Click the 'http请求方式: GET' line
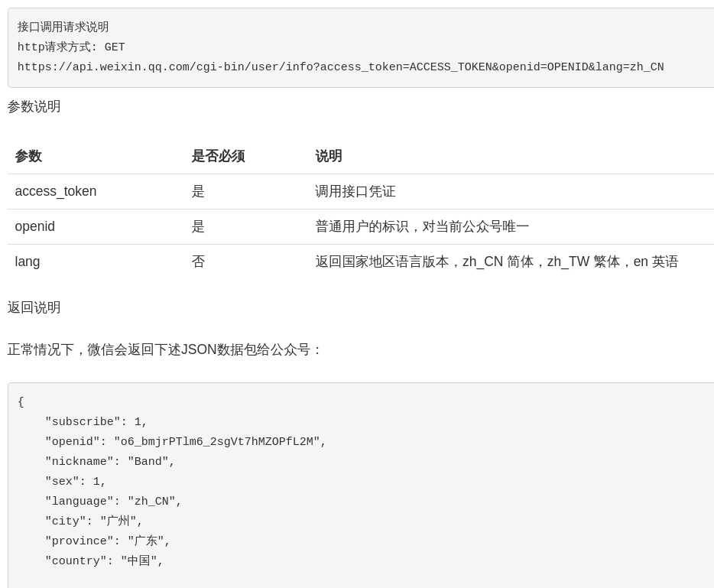Screen dimensions: 714x588 (x=71, y=47)
